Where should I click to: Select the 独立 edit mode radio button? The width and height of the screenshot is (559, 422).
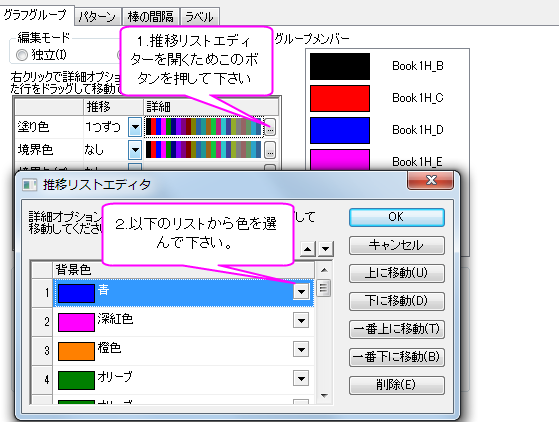coord(22,55)
